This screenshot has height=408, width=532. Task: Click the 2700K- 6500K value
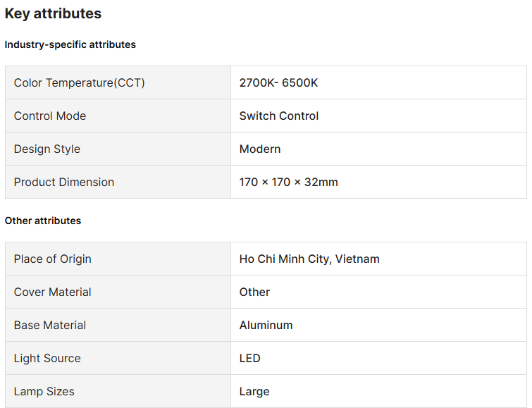[x=278, y=83]
